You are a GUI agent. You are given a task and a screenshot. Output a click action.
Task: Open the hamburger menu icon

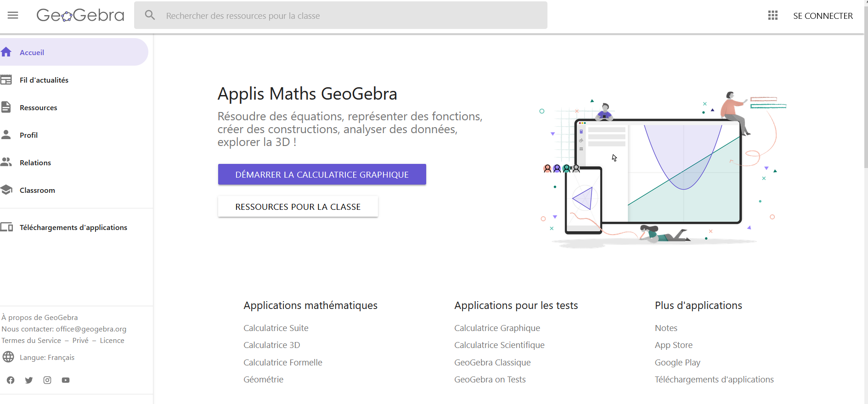13,16
